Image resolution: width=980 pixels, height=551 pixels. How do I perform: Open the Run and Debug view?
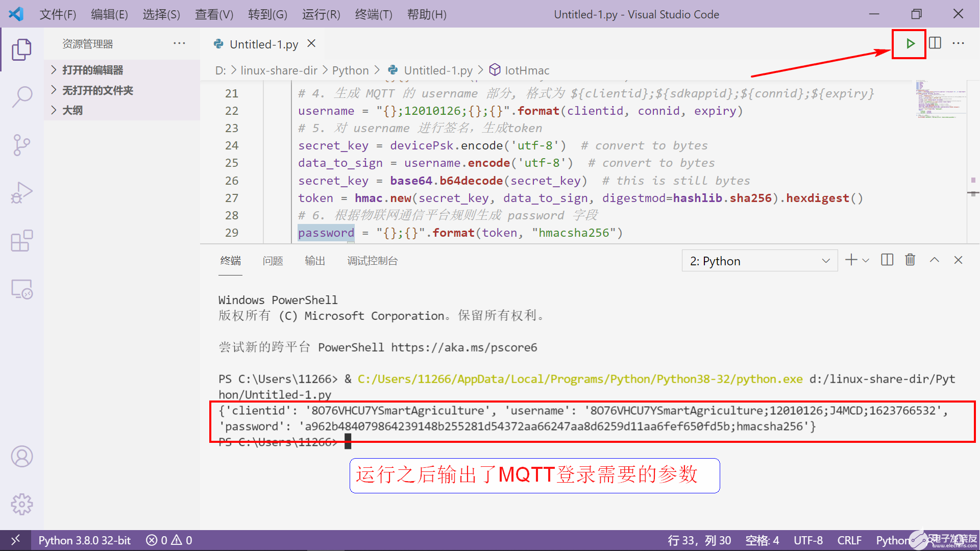coord(22,193)
